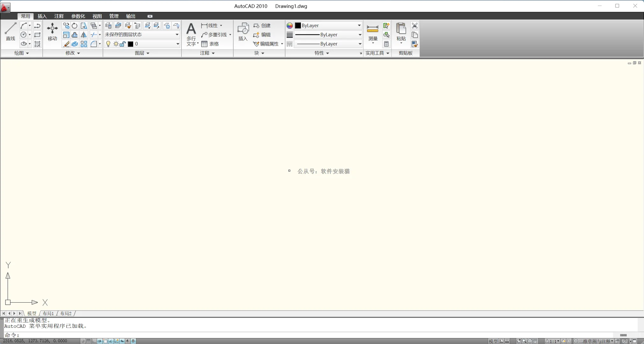Insert a 表格 (Table)
The width and height of the screenshot is (644, 344).
tap(211, 44)
